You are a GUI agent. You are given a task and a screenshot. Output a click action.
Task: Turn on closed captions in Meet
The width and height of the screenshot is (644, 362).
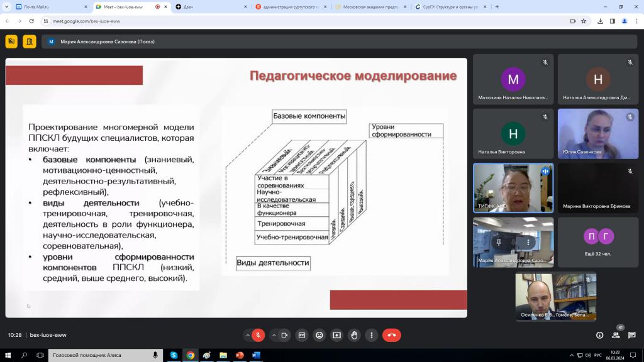[302, 335]
